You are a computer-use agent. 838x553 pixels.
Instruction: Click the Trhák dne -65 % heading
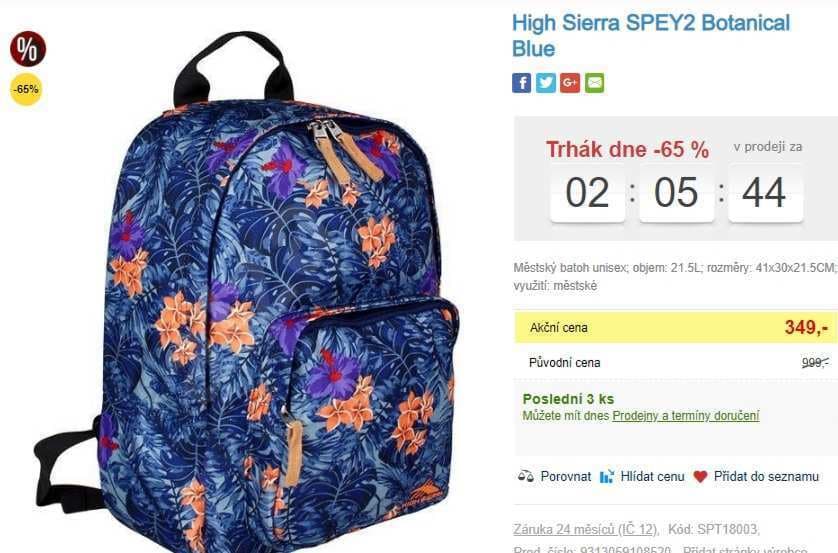[627, 150]
